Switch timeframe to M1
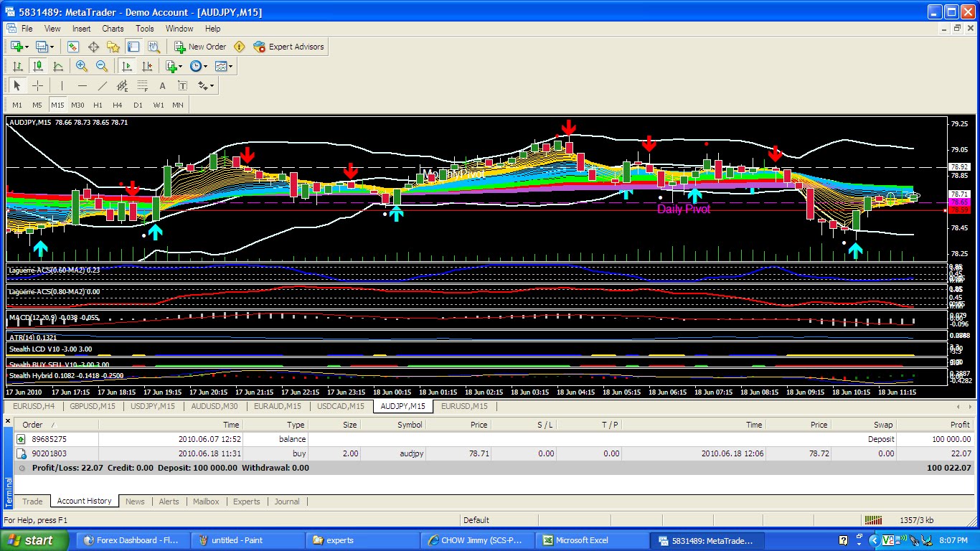This screenshot has width=980, height=551. click(x=17, y=105)
